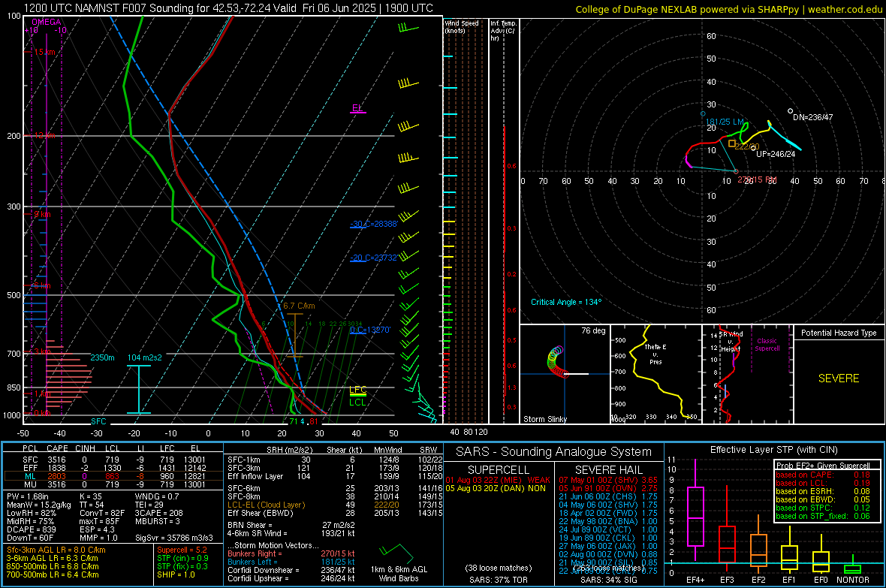Click the OMEGA label on the skew-T
Viewport: 886px width, 588px height.
47,22
